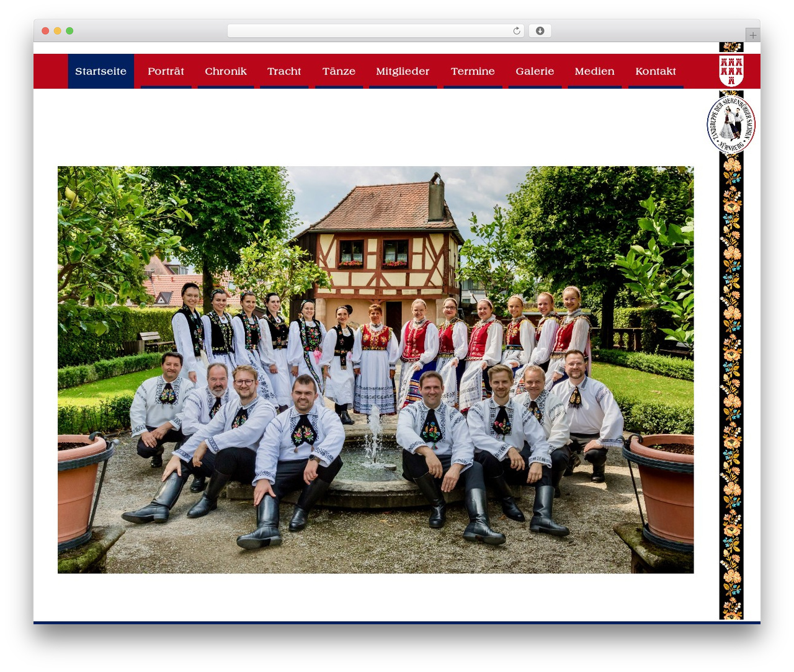
Task: Click the dance group photo
Action: [376, 369]
